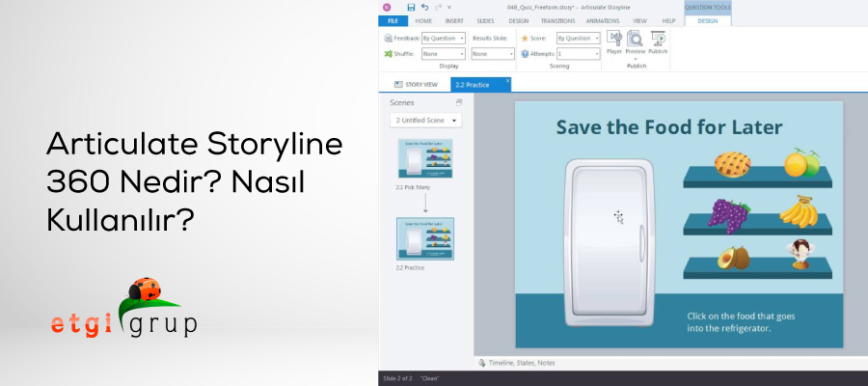Open the Shuffle dropdown set to None
Viewport: 868px width, 386px height.
coord(444,54)
